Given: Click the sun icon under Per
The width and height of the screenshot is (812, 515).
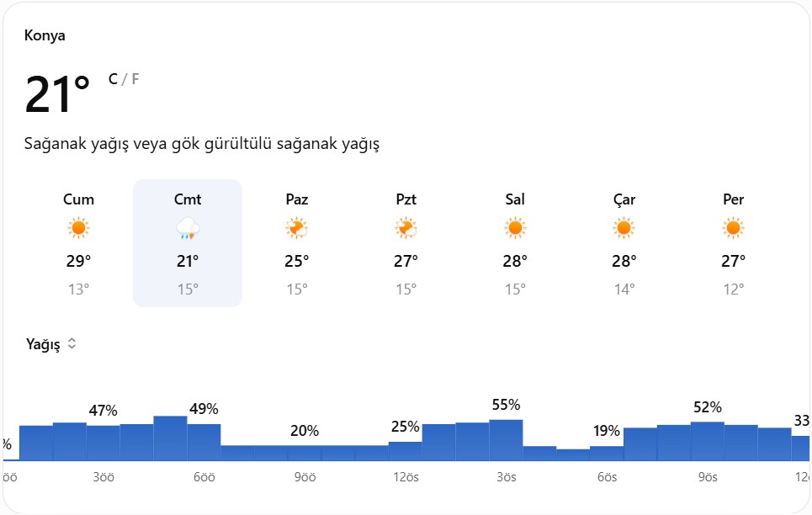Looking at the screenshot, I should 733,228.
